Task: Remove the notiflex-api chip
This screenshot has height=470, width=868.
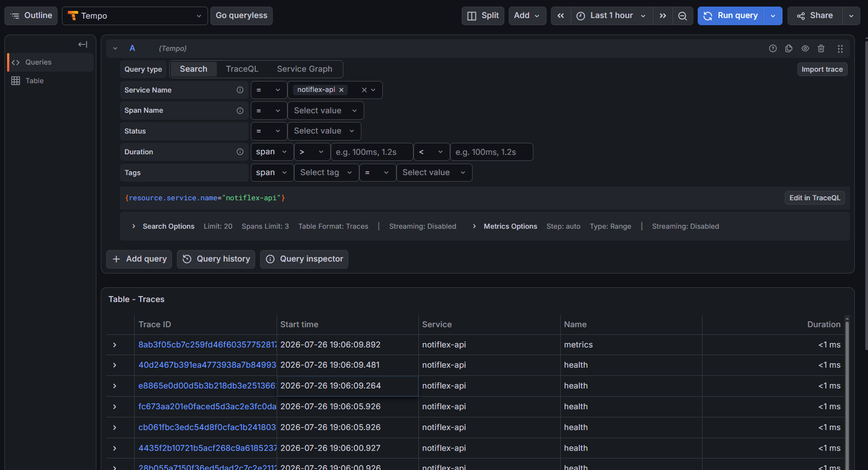Action: pyautogui.click(x=341, y=90)
